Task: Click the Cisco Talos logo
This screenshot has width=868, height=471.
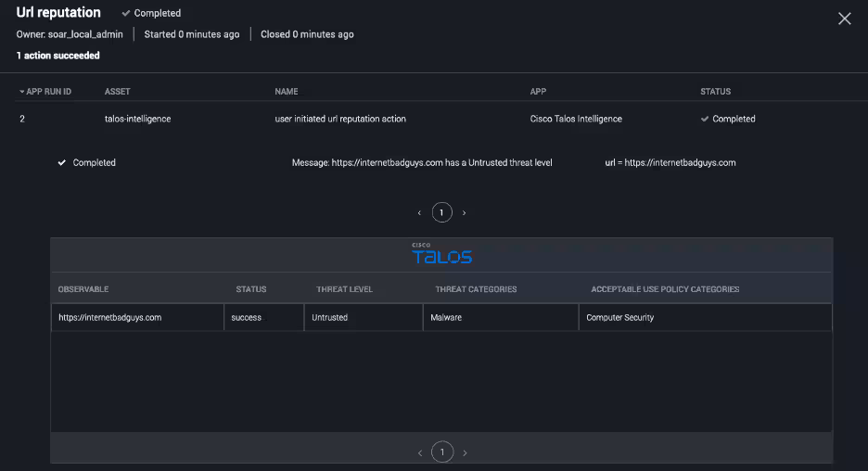Action: 441,254
